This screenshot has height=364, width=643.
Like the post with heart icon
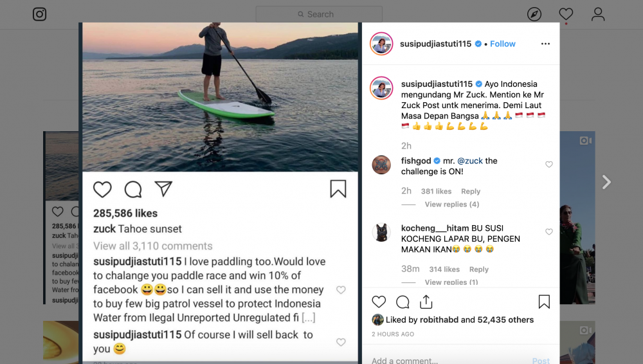379,302
